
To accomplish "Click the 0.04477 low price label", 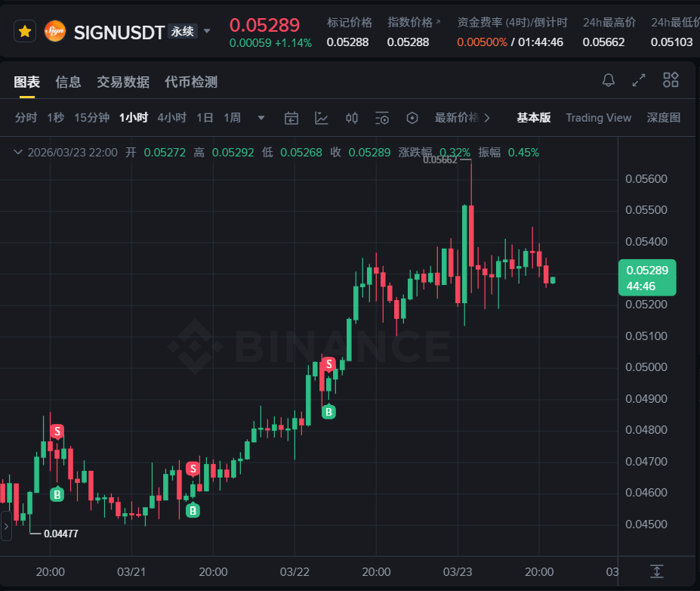I will click(60, 534).
